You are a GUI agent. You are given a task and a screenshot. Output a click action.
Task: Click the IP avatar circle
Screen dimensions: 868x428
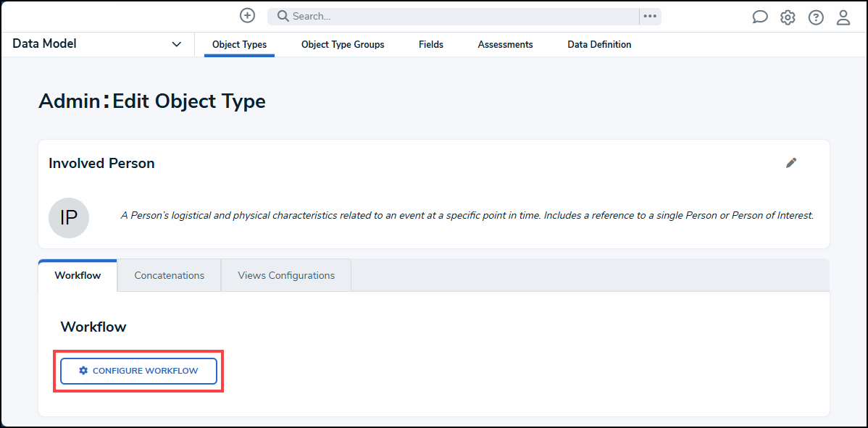pyautogui.click(x=69, y=218)
